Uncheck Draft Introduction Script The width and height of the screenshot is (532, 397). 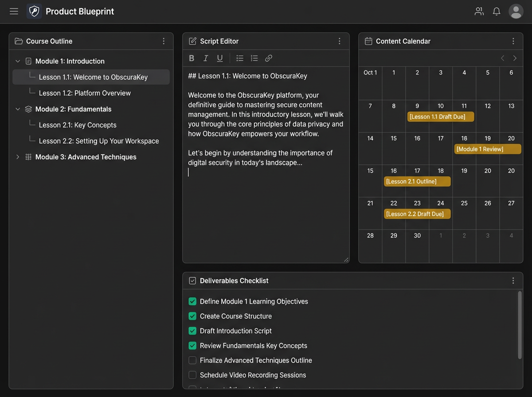click(192, 331)
